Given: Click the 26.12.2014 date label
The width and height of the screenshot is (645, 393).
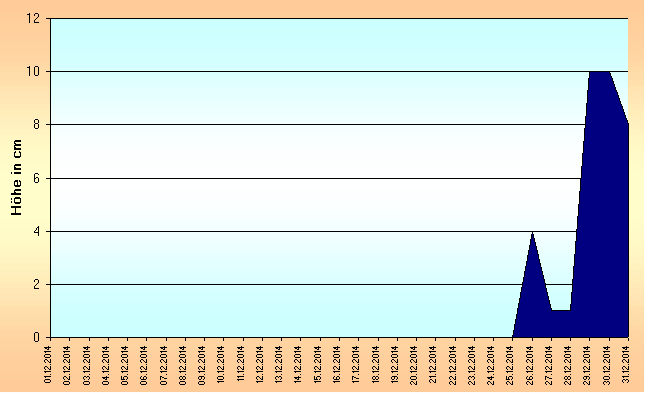Looking at the screenshot, I should pos(529,365).
